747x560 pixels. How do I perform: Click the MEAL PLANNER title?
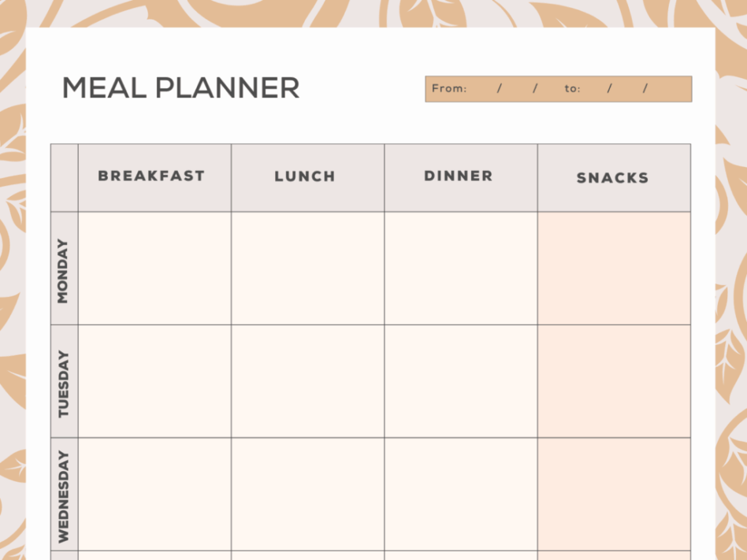(x=180, y=88)
